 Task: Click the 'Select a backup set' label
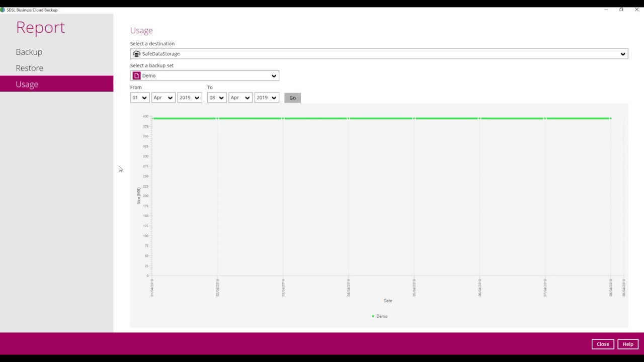coord(152,65)
